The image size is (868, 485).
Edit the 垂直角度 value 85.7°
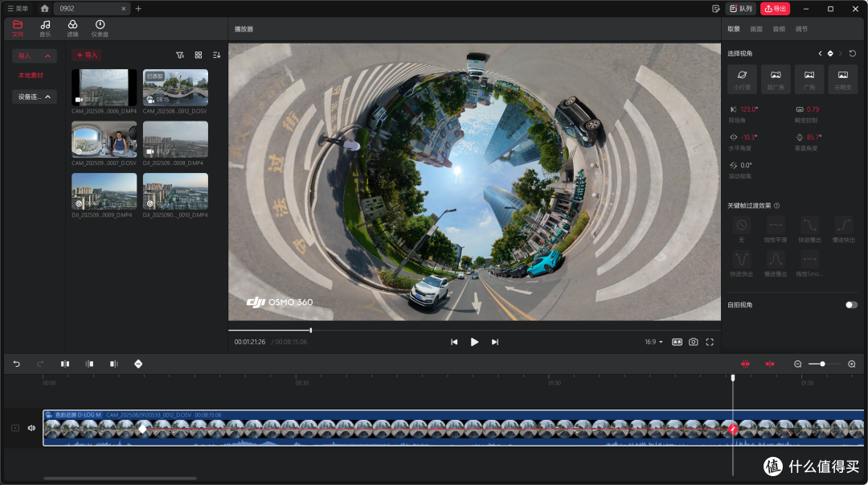(x=813, y=138)
